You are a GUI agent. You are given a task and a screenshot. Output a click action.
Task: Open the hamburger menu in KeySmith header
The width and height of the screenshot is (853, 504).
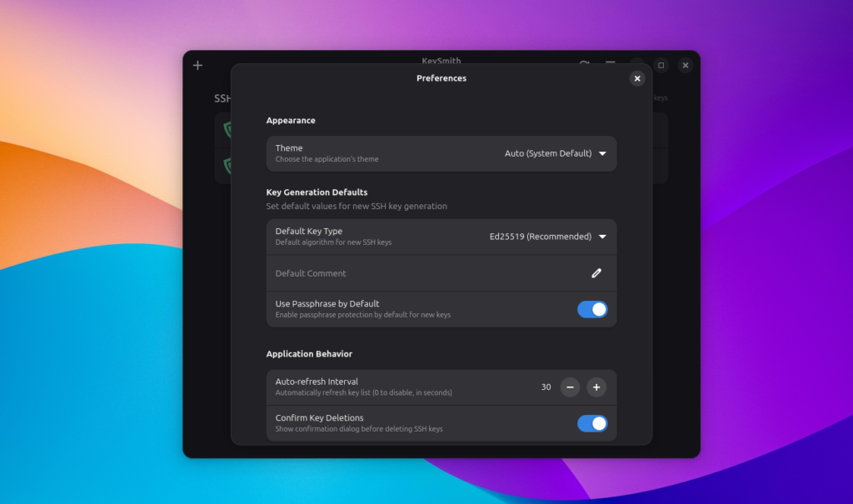(x=611, y=63)
